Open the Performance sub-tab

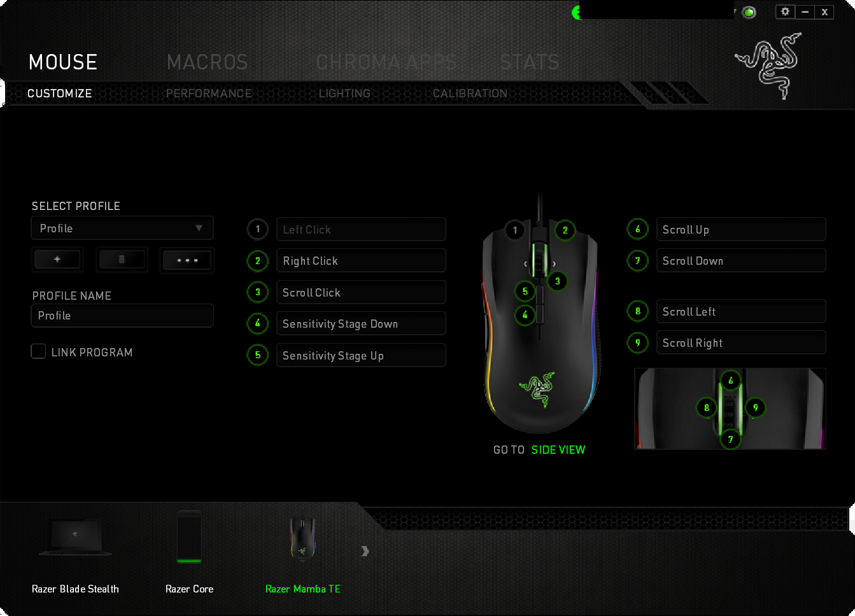tap(209, 93)
